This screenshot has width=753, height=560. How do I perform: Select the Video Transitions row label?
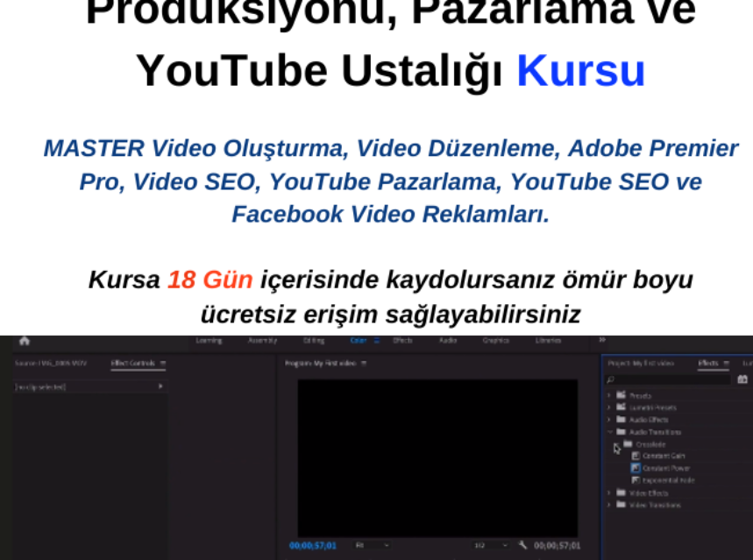tap(655, 505)
